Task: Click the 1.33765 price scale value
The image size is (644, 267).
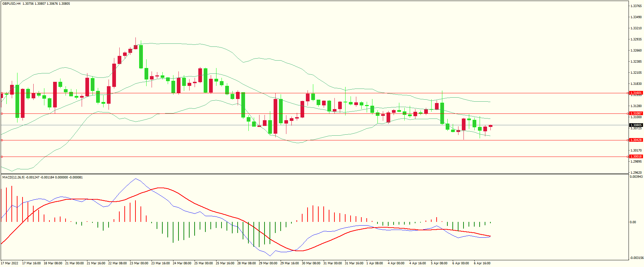Action: [636, 6]
